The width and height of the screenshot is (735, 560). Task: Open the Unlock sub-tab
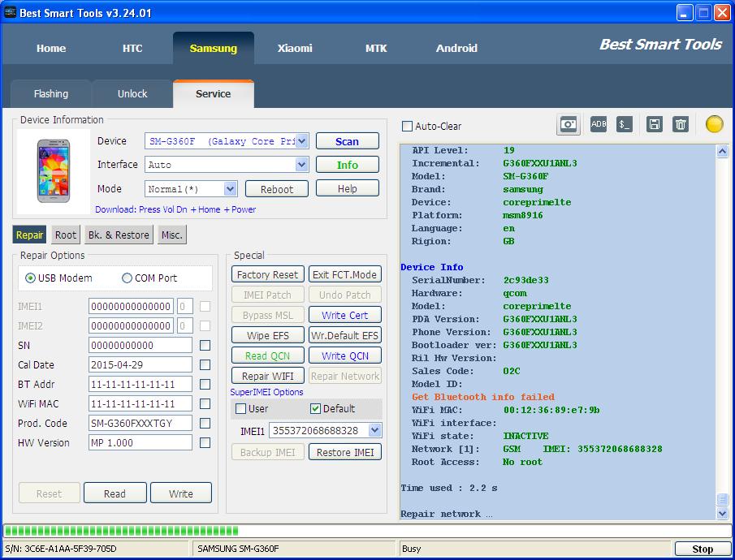coord(132,93)
